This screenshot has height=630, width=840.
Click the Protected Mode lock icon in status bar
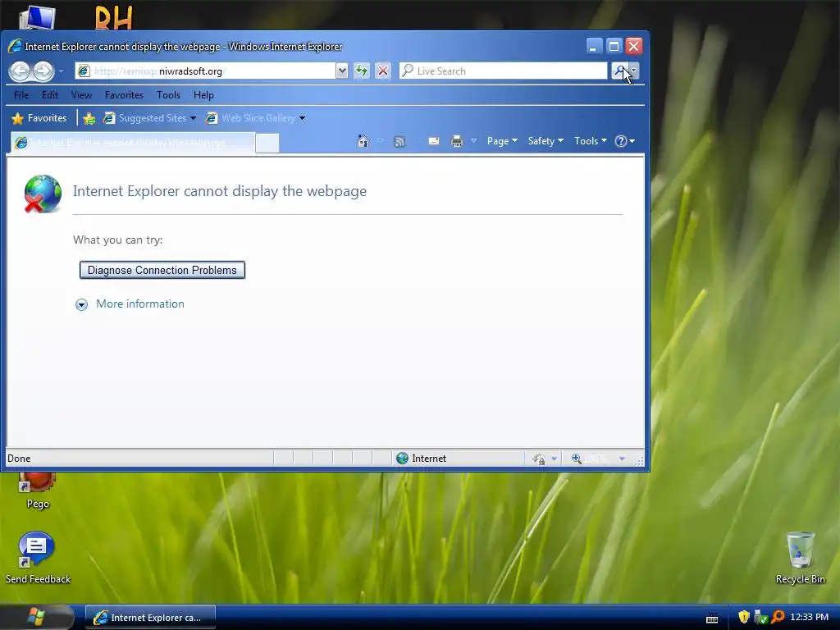point(539,459)
